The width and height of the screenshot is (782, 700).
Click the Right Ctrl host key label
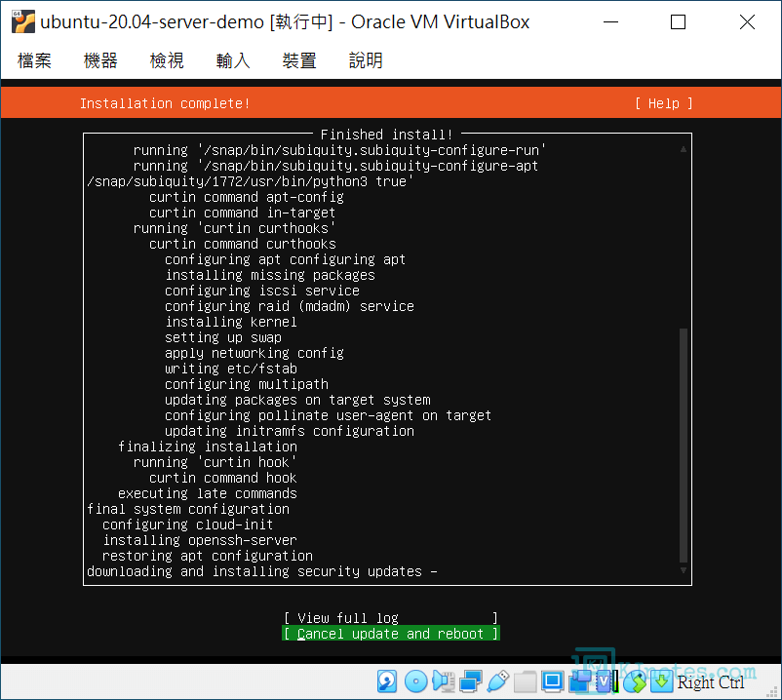coord(710,682)
